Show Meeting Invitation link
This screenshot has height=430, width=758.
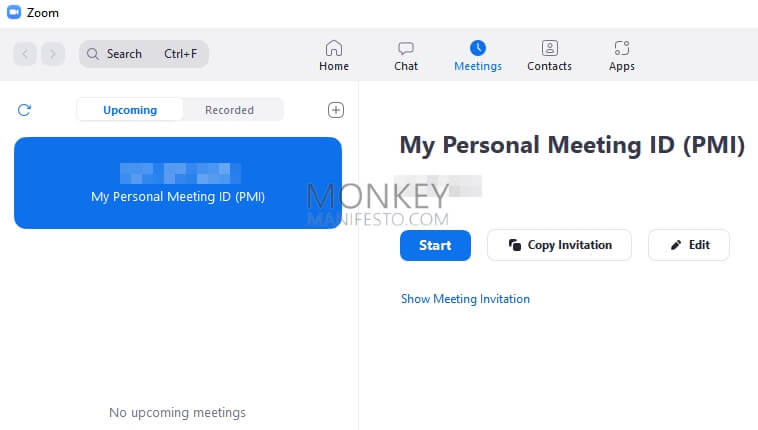point(465,299)
